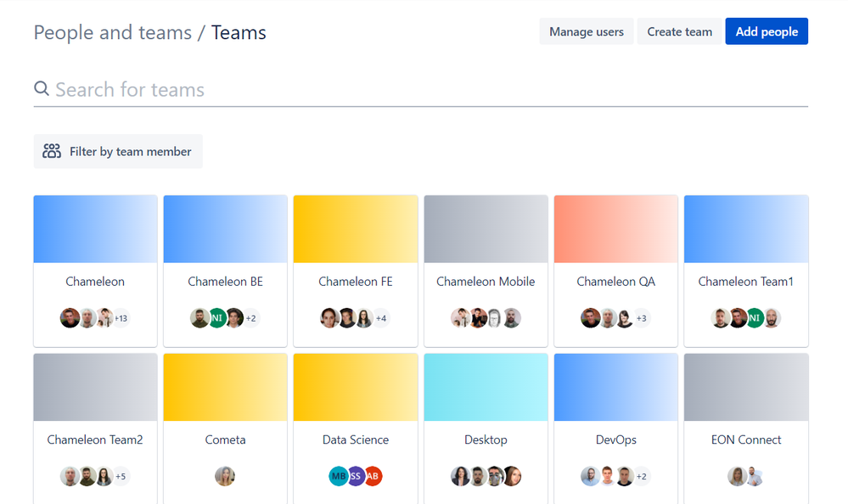Expand the +13 member overflow on Chameleon

coord(121,317)
